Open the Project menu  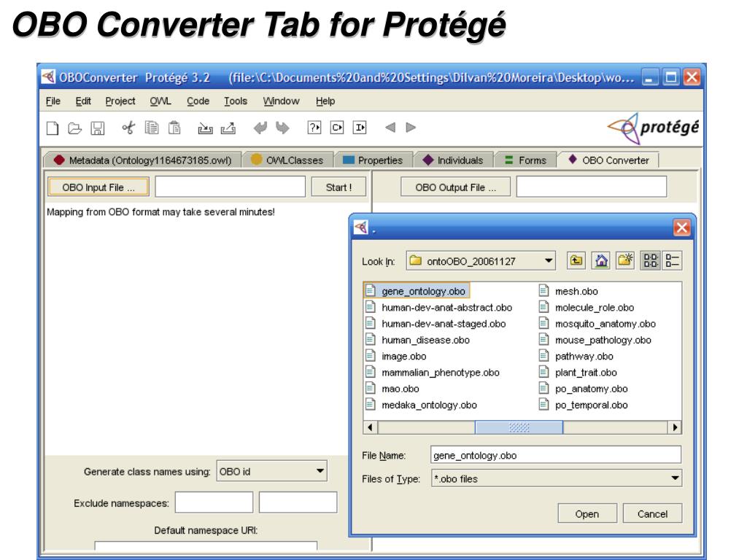(120, 101)
